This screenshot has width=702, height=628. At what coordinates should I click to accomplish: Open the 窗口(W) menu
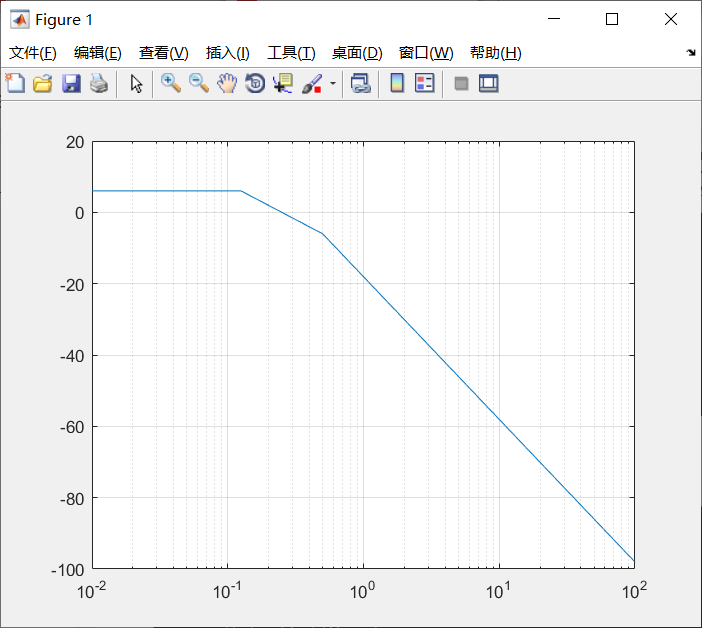tap(426, 53)
